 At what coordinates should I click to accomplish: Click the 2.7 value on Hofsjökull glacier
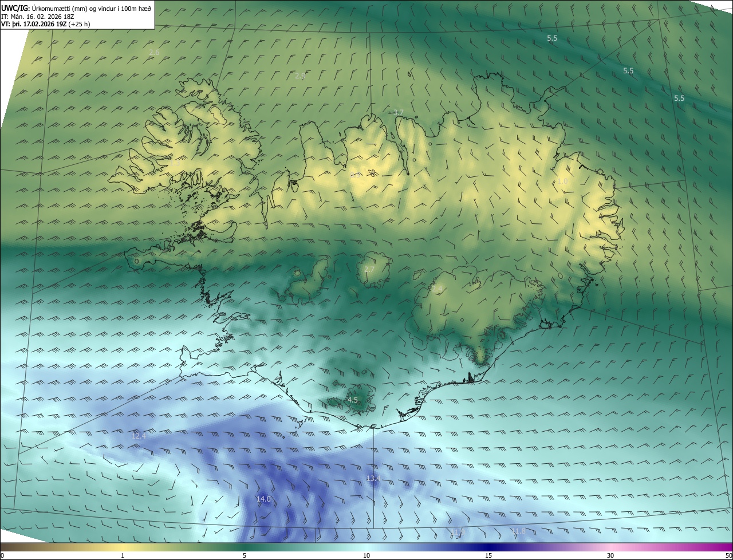point(369,269)
